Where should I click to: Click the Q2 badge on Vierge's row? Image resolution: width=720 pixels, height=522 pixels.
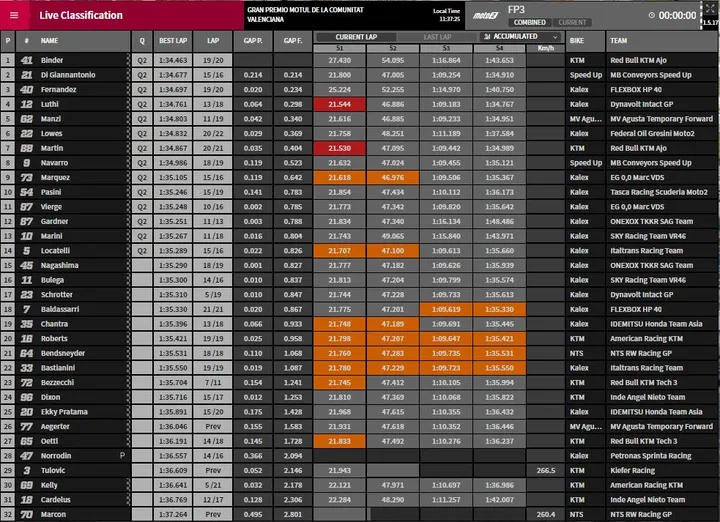coord(142,207)
